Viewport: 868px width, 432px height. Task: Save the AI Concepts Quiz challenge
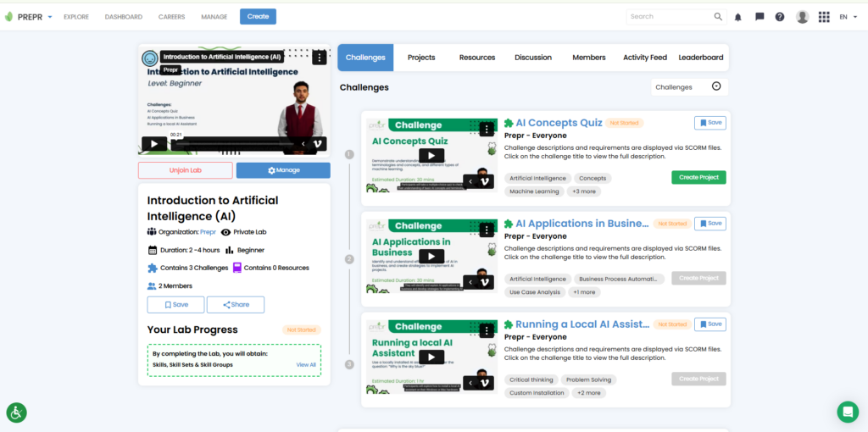pyautogui.click(x=710, y=123)
